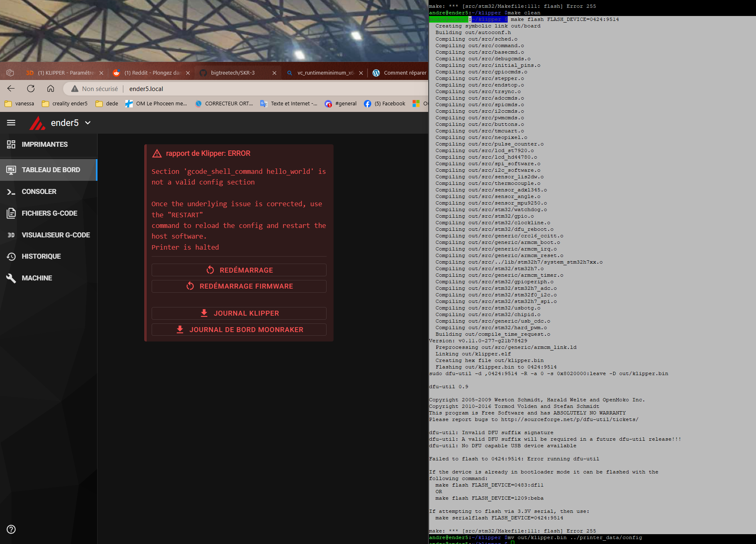The width and height of the screenshot is (756, 544).
Task: Click the 3D Visualiseur icon
Action: point(11,235)
